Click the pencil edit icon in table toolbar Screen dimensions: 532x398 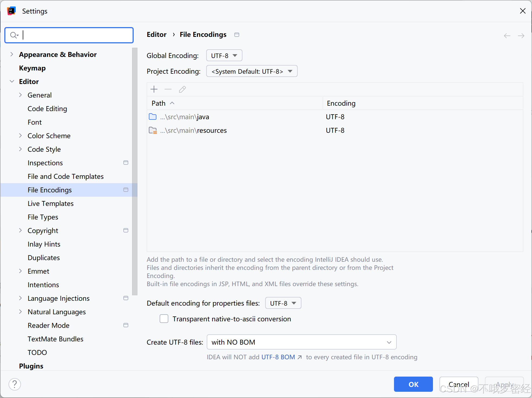pos(182,89)
